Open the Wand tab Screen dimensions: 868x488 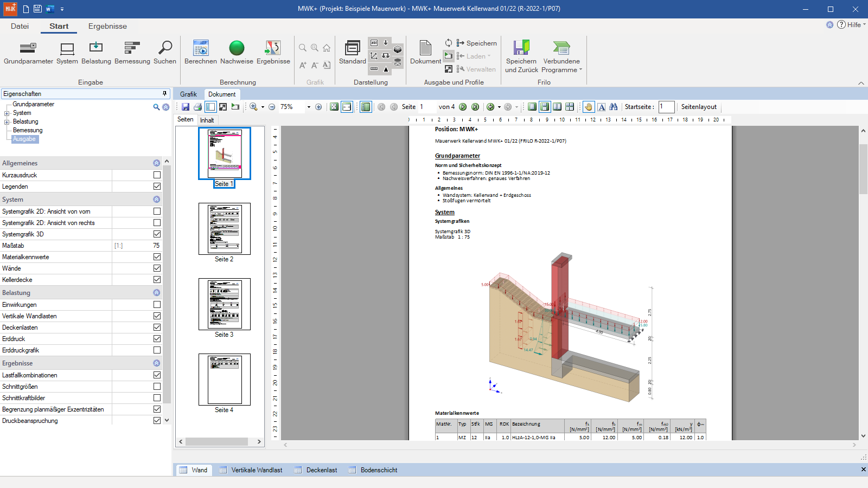[193, 470]
